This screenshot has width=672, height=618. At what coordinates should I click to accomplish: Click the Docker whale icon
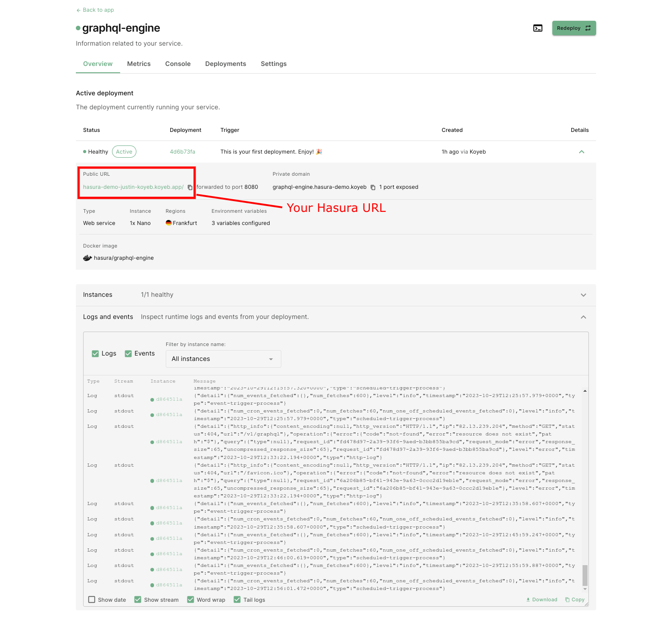click(87, 258)
